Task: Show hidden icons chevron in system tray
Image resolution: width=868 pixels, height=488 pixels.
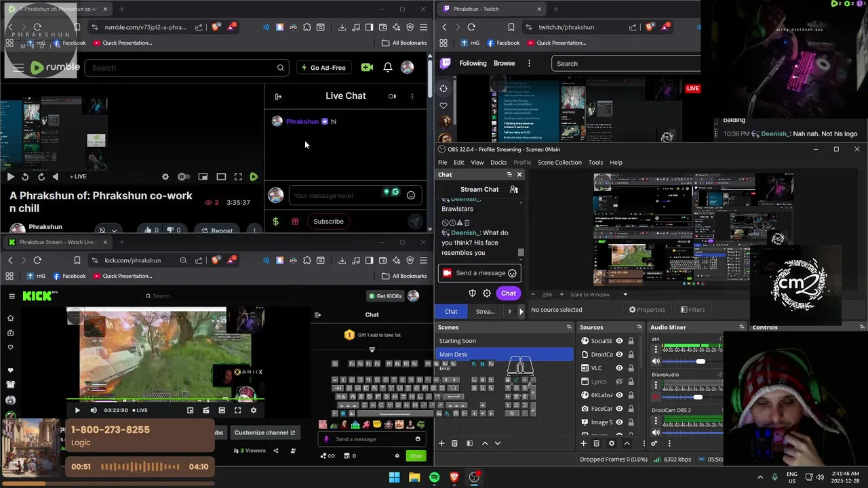Action: (760, 477)
